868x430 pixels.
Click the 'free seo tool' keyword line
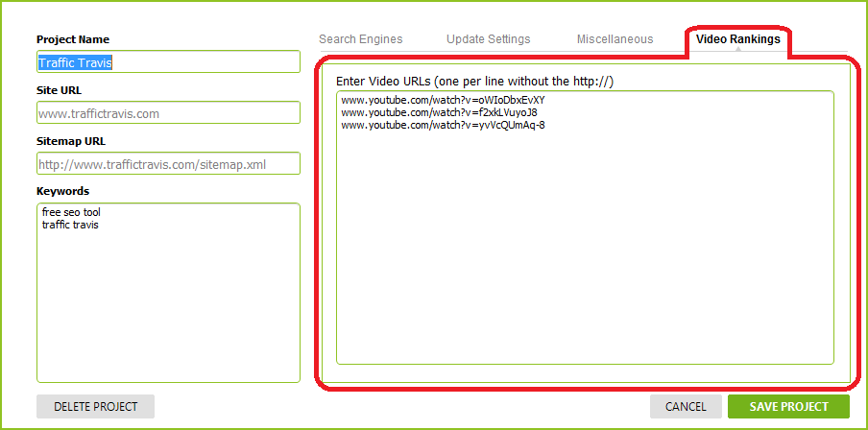click(71, 212)
